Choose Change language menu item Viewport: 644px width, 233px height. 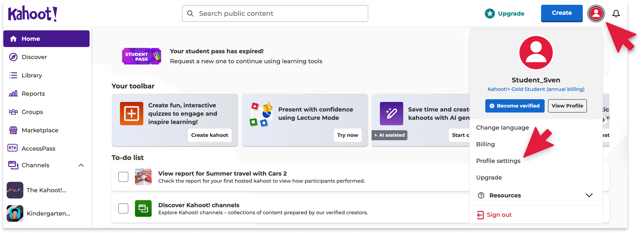(x=502, y=128)
